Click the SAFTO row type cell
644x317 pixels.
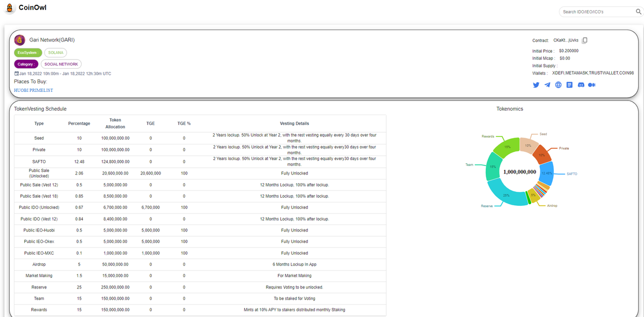tap(39, 162)
